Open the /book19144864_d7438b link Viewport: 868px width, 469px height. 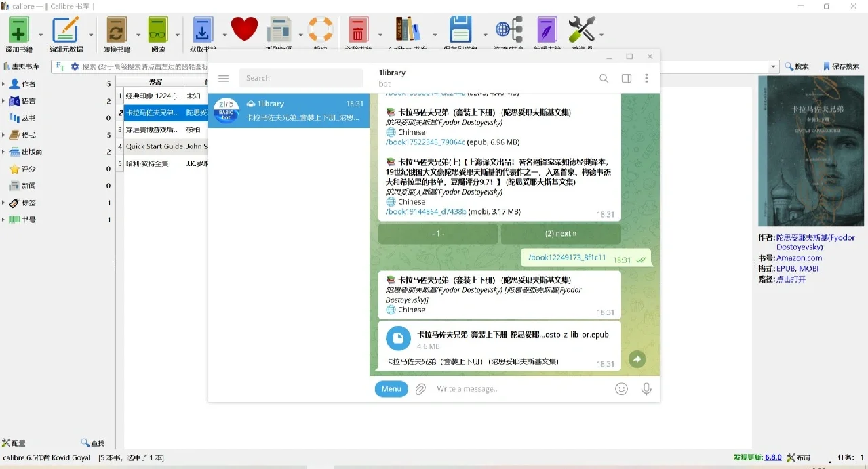click(x=426, y=212)
